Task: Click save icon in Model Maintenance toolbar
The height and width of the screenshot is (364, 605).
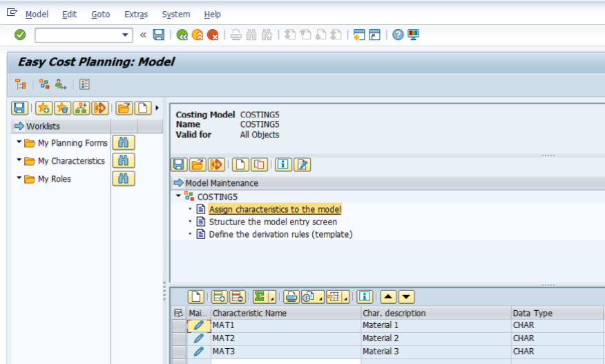Action: [179, 165]
